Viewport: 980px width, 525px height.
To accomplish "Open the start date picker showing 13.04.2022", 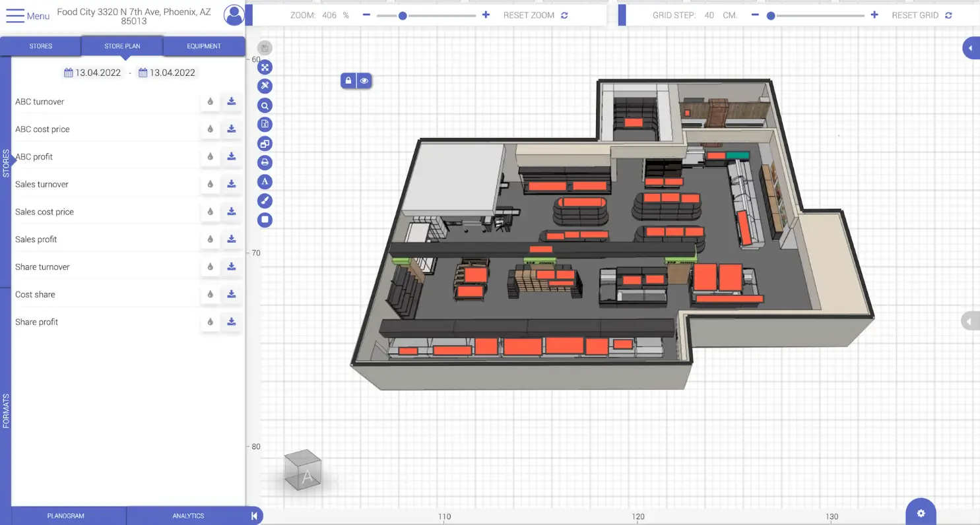I will [x=92, y=73].
